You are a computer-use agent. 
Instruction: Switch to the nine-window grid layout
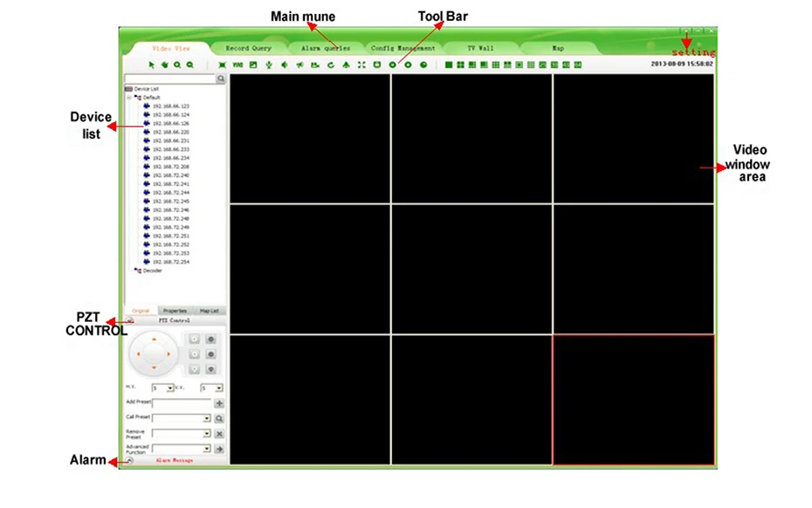(x=496, y=65)
